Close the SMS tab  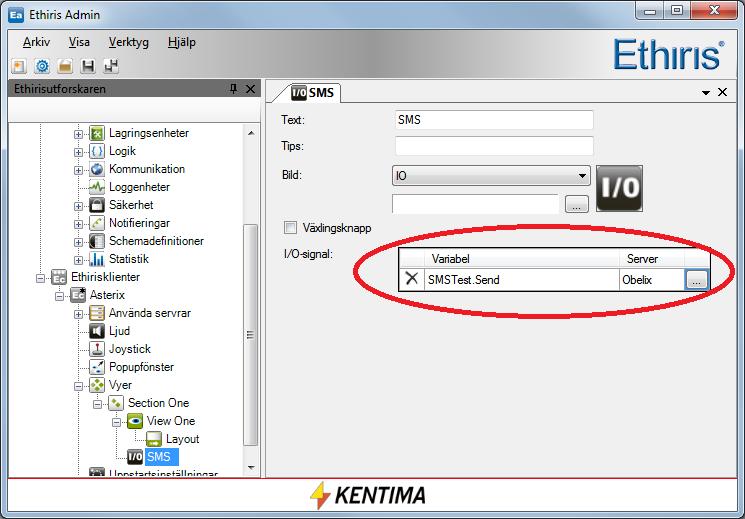[722, 92]
